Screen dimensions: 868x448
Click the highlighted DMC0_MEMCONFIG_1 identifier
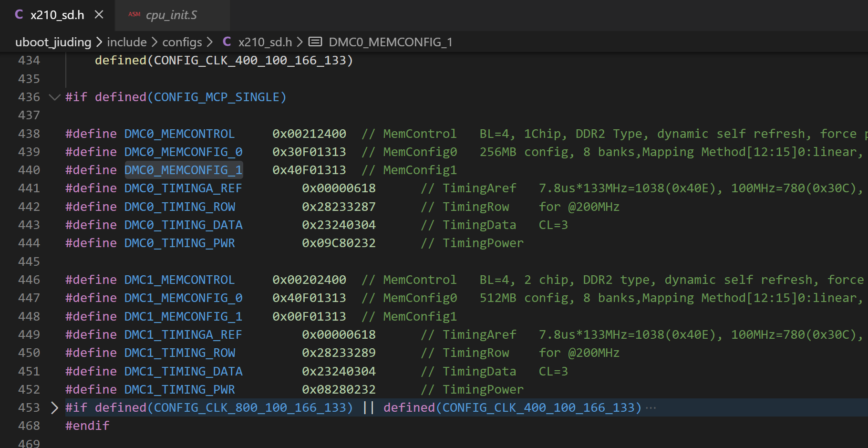(x=184, y=170)
